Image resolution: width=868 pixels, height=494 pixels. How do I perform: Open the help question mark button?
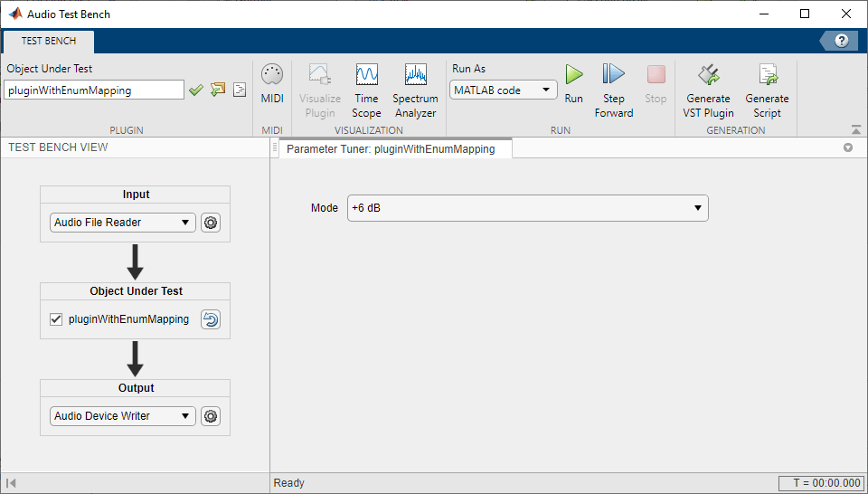coord(842,41)
